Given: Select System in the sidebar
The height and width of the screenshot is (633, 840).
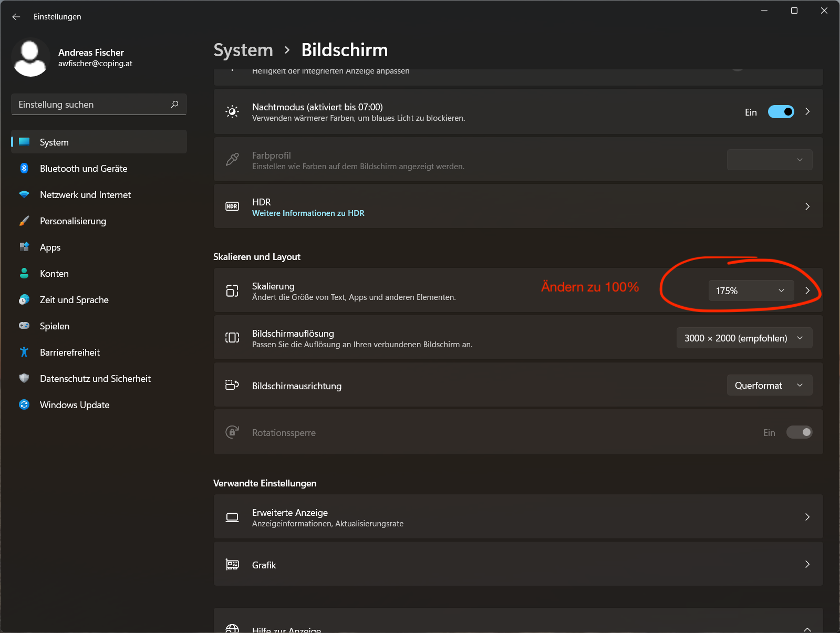Looking at the screenshot, I should [x=99, y=142].
